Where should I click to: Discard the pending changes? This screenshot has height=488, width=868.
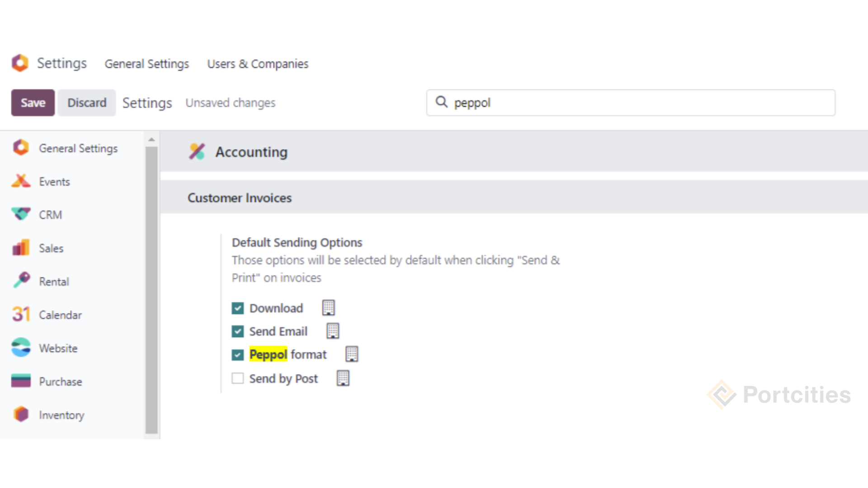click(86, 103)
